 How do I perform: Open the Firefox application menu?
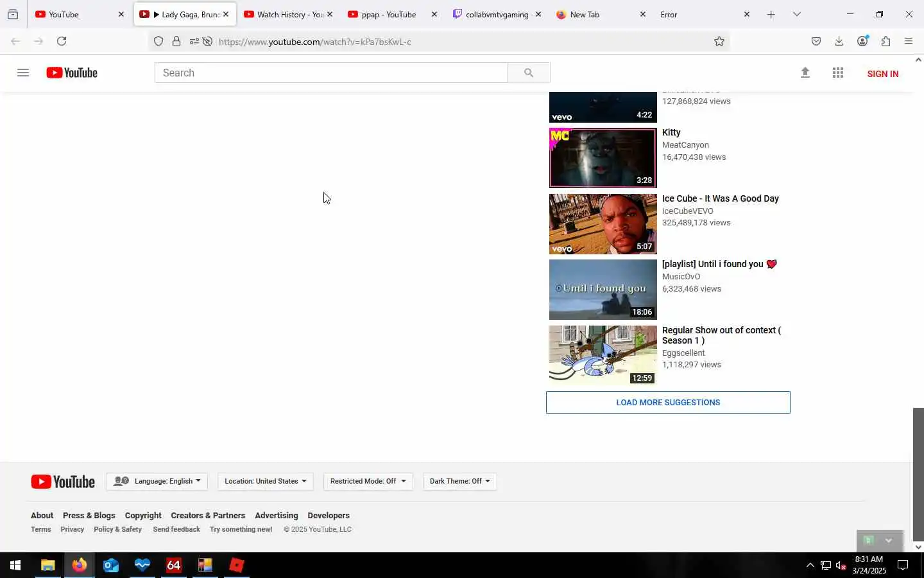909,41
